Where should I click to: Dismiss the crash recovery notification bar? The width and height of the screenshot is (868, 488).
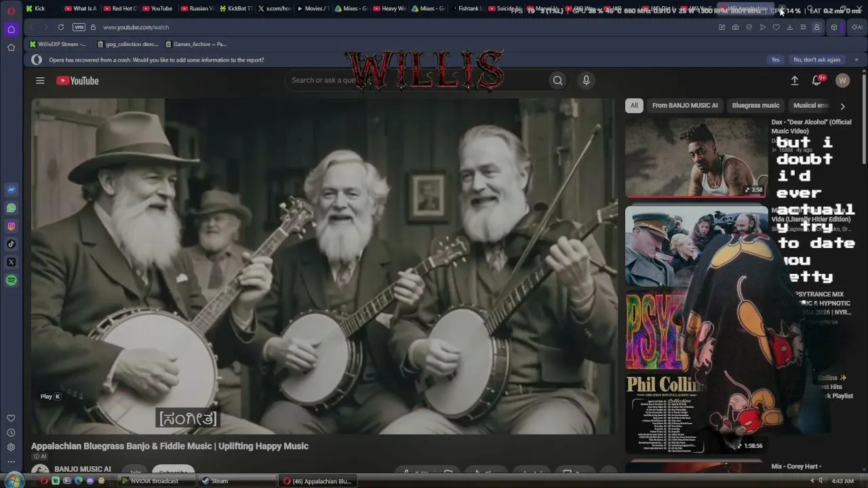(x=856, y=60)
